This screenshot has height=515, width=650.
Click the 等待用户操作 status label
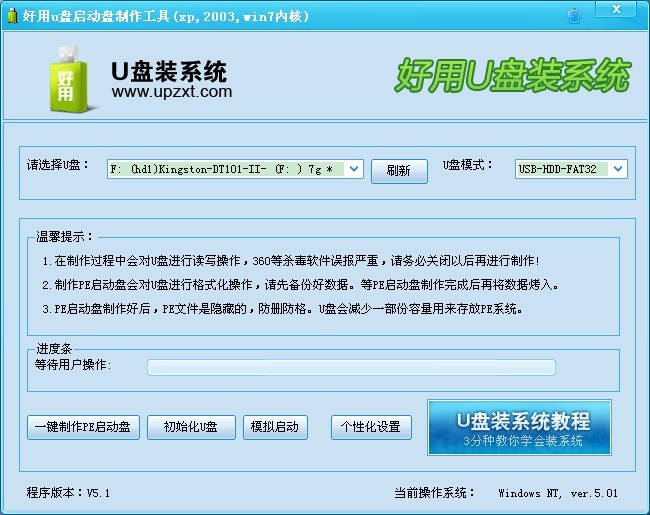73,365
